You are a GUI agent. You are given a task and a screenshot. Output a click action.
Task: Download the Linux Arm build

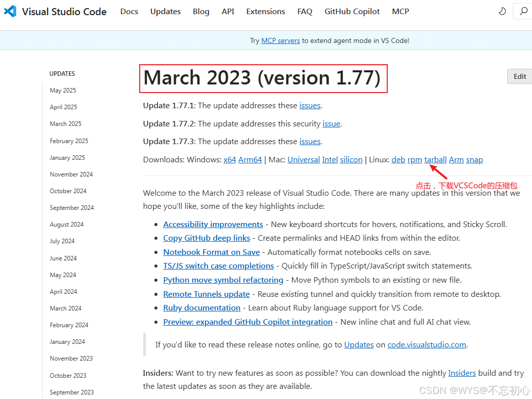[x=457, y=160]
